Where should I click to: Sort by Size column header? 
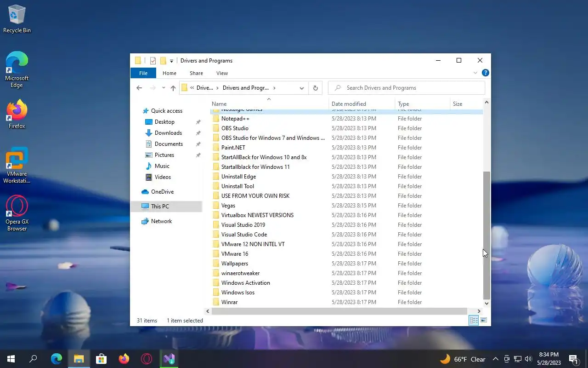coord(466,104)
